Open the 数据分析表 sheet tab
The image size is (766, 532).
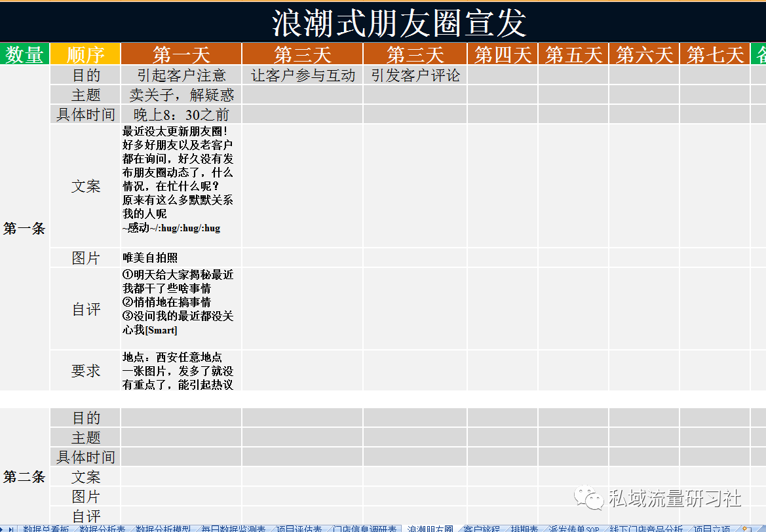tap(102, 529)
